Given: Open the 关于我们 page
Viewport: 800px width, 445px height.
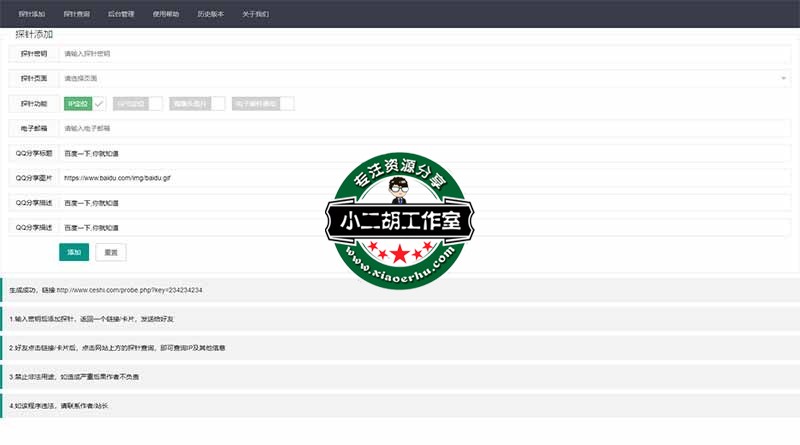Looking at the screenshot, I should coord(255,15).
